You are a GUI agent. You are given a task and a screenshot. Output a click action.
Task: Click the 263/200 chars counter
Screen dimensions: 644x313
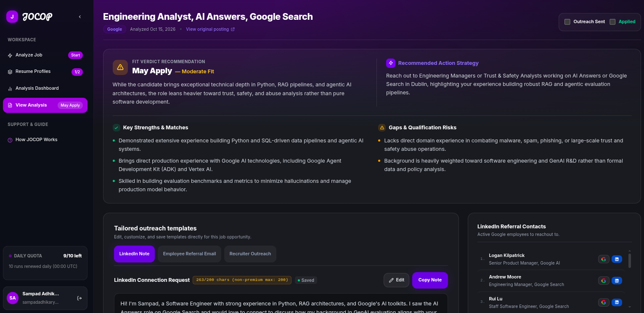242,280
